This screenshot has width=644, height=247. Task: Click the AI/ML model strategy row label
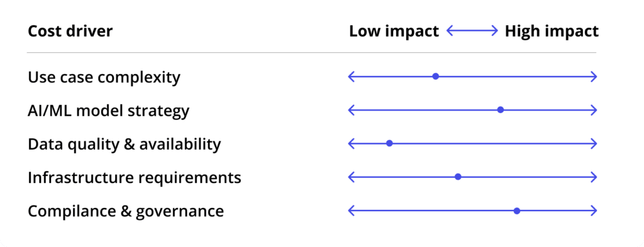coord(109,111)
